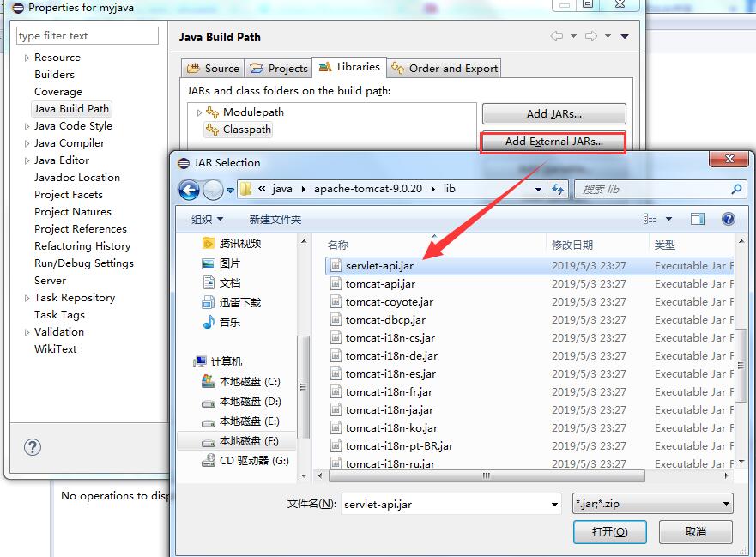Viewport: 756px width, 557px height.
Task: Click the type filter text input field
Action: (x=88, y=36)
